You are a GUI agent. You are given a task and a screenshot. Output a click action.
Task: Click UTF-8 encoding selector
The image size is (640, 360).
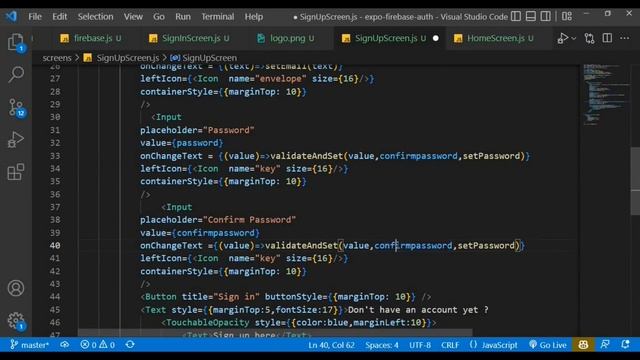(x=420, y=345)
